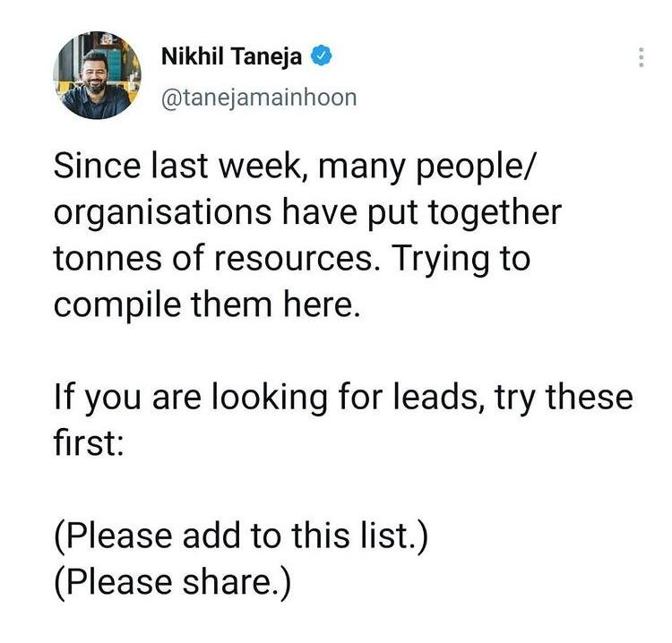Click the blue verified badge icon
The image size is (672, 643).
[322, 56]
